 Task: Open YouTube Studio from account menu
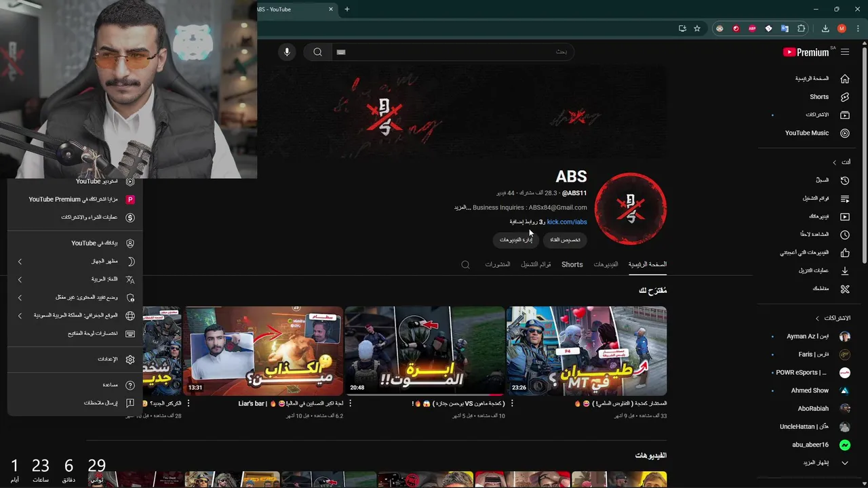(75, 181)
